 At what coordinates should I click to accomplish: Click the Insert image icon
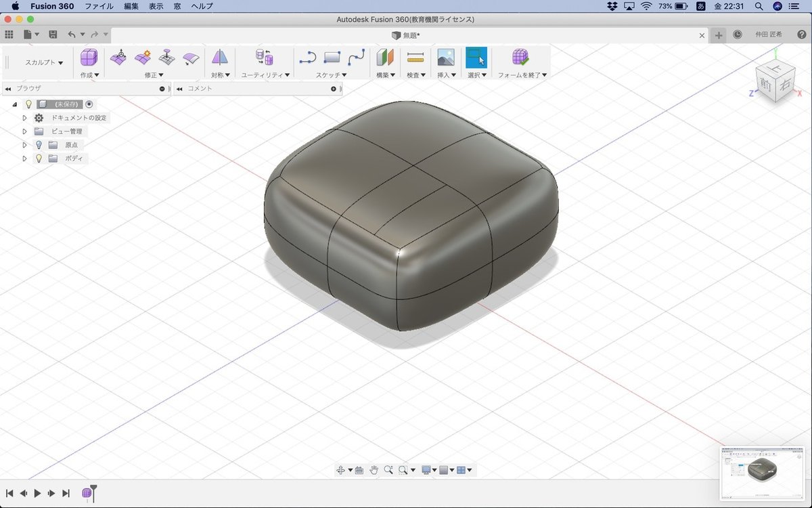[445, 58]
